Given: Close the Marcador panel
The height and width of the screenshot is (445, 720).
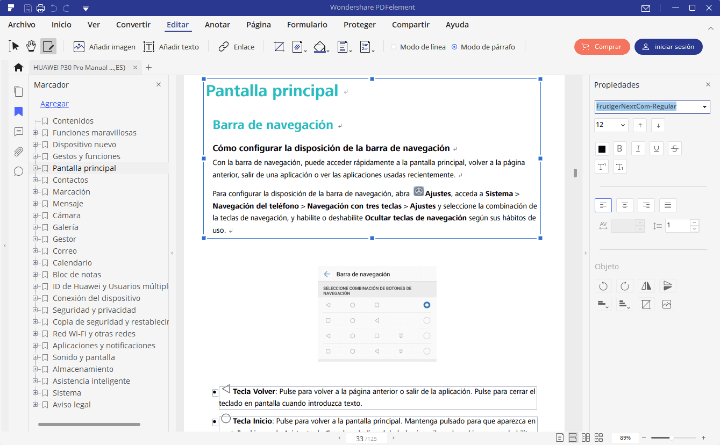Looking at the screenshot, I should [x=158, y=84].
